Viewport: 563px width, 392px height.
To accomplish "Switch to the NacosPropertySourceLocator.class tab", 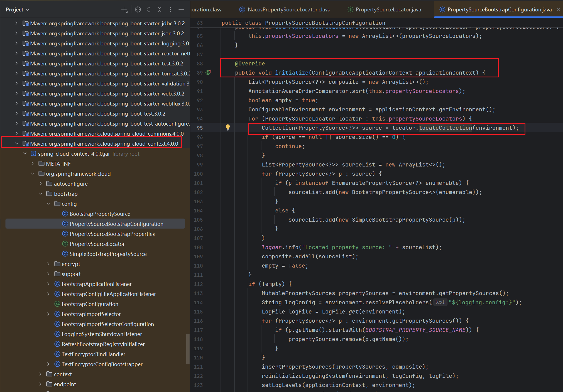I will (288, 9).
